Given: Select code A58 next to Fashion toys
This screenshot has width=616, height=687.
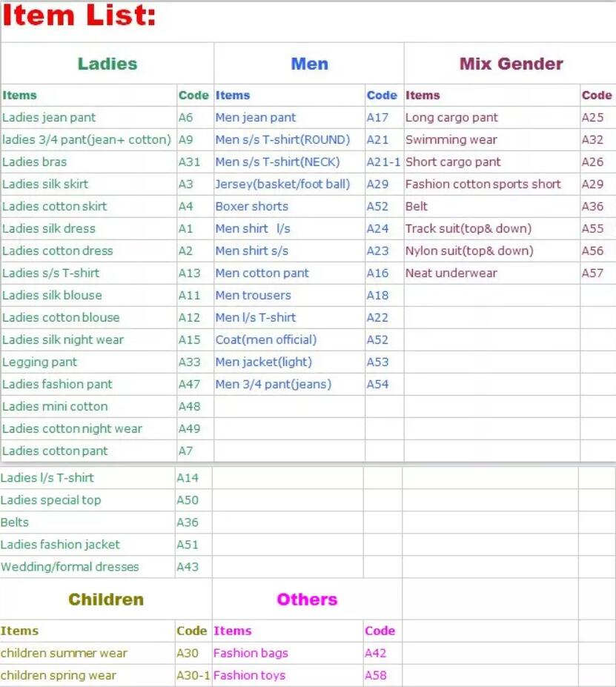Looking at the screenshot, I should 375,675.
